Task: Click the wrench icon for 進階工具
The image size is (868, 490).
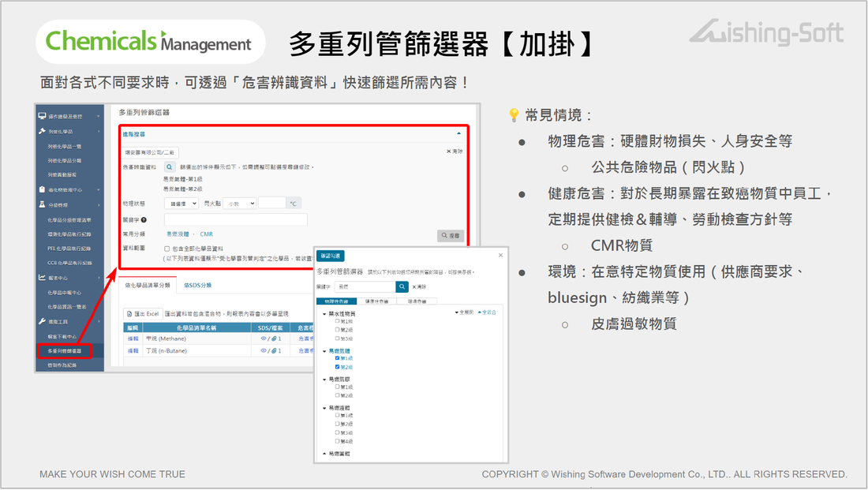Action: [x=42, y=321]
